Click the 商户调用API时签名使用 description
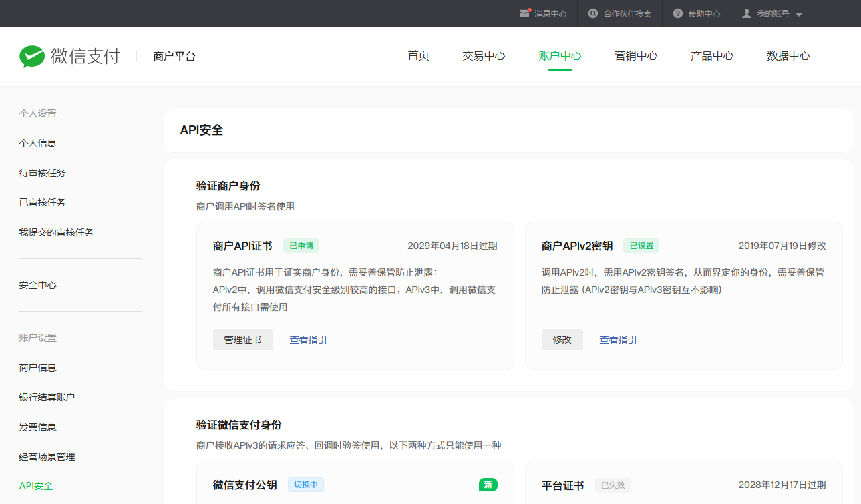 (x=245, y=206)
